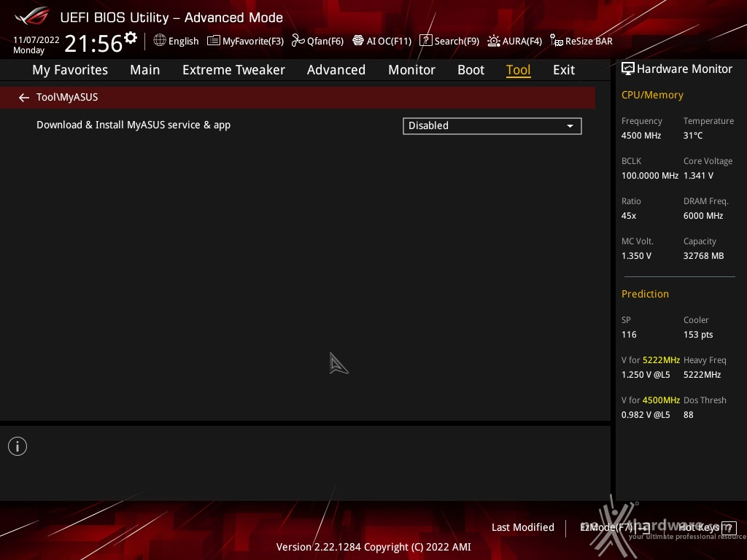Open the MyASUS service install dropdown
The width and height of the screenshot is (747, 560).
click(492, 125)
